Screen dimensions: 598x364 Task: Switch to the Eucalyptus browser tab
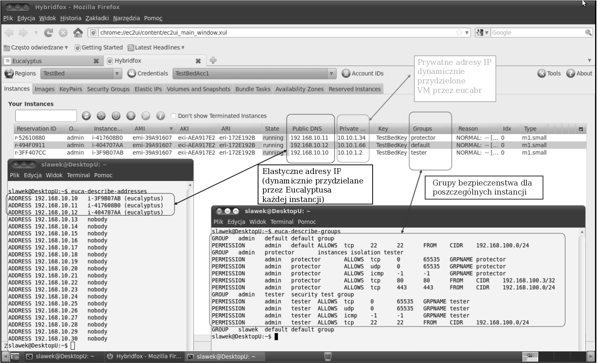tap(53, 61)
